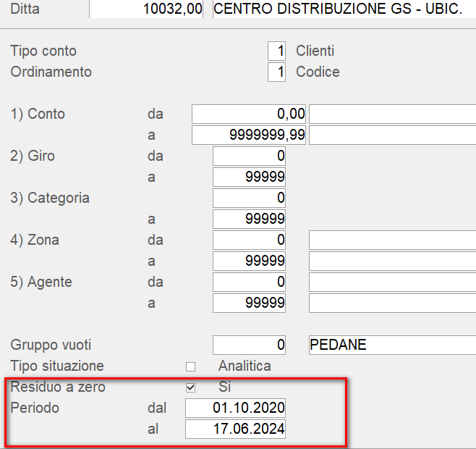The height and width of the screenshot is (449, 476).
Task: Click the Categoria starting value field
Action: coord(249,198)
